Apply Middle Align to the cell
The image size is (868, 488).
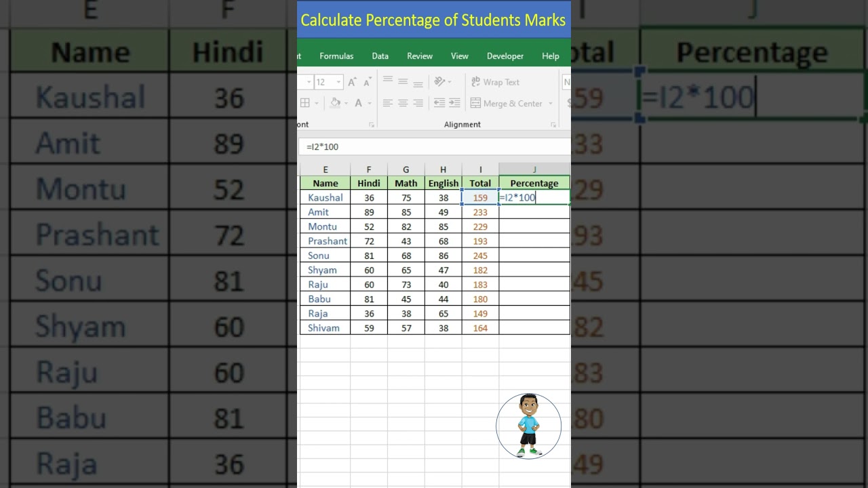(x=403, y=81)
